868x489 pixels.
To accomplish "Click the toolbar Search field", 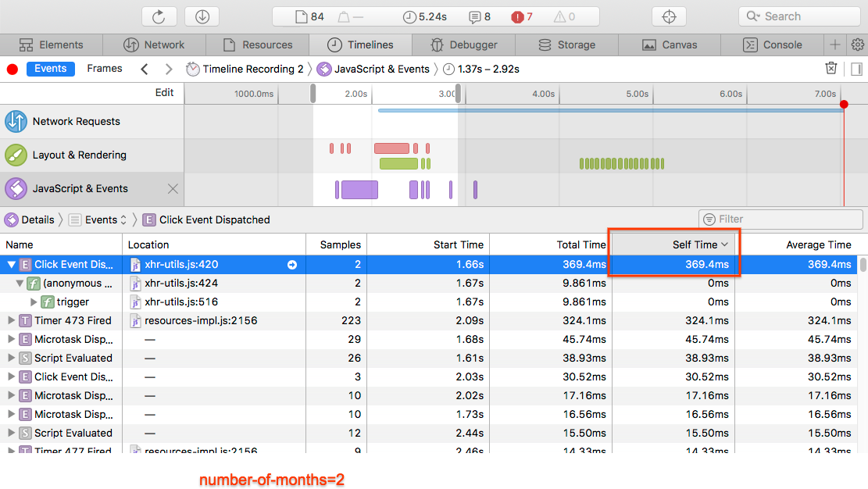I will (x=799, y=16).
